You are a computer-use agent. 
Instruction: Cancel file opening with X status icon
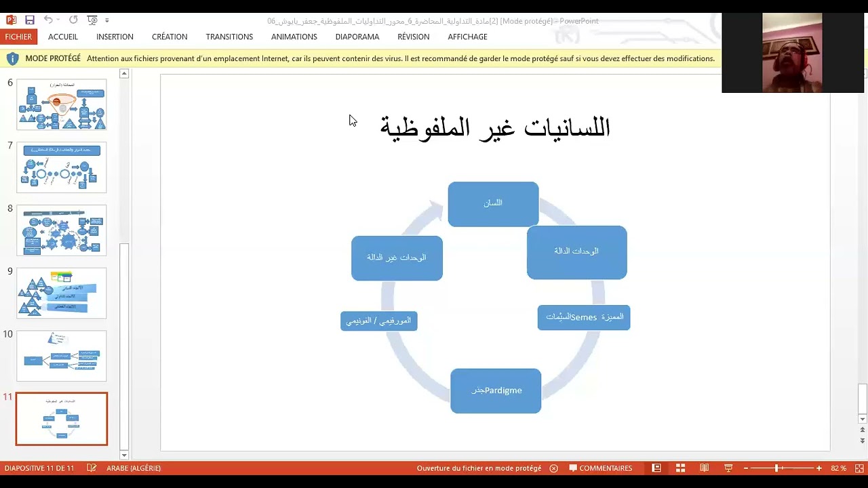(x=553, y=468)
